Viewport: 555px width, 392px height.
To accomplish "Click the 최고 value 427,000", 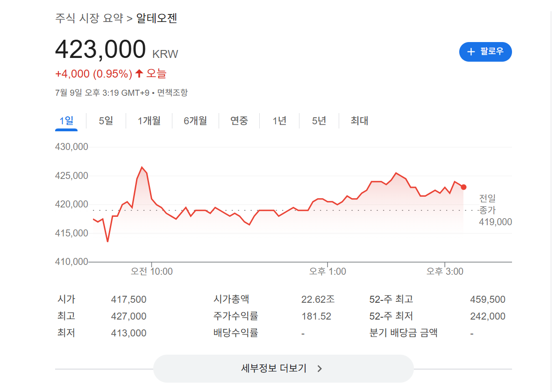I will [x=128, y=316].
